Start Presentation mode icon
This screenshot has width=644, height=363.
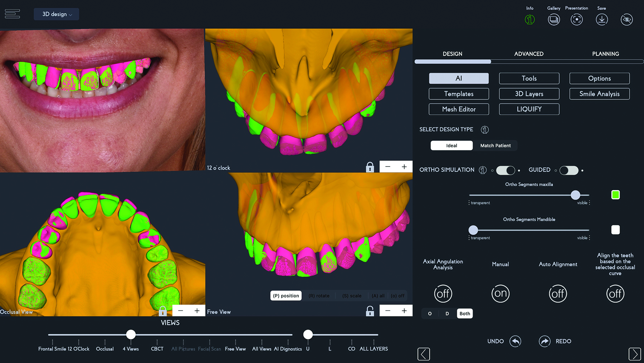(x=576, y=19)
